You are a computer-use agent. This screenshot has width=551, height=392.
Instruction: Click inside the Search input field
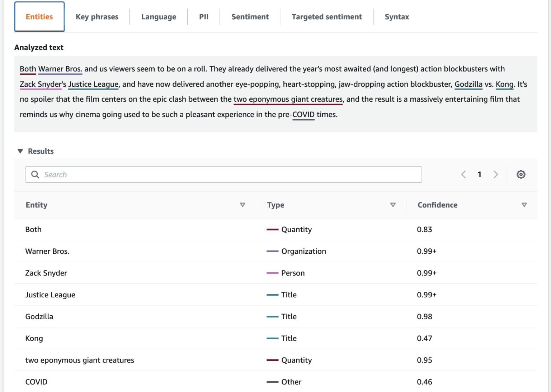[x=143, y=175]
